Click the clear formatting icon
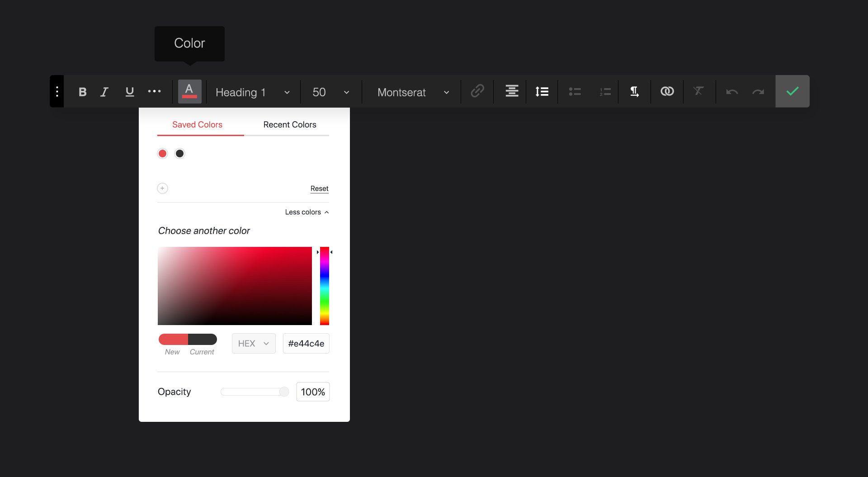868x477 pixels. (x=698, y=91)
